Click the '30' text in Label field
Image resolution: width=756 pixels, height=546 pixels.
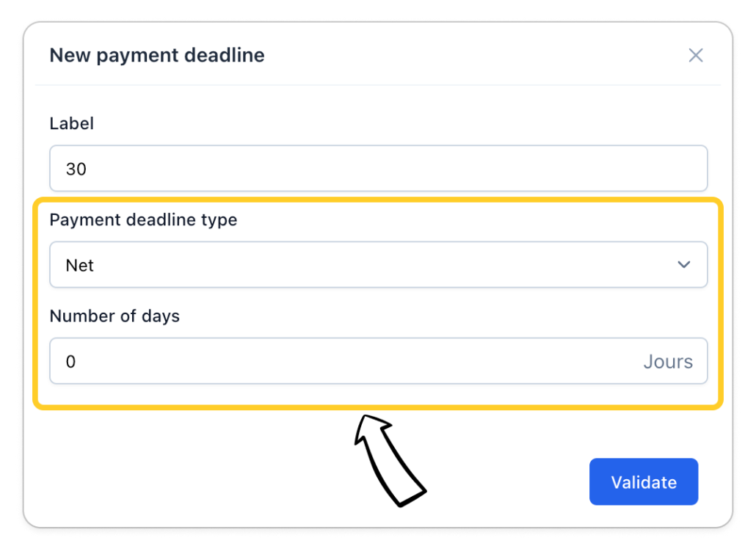(x=76, y=169)
